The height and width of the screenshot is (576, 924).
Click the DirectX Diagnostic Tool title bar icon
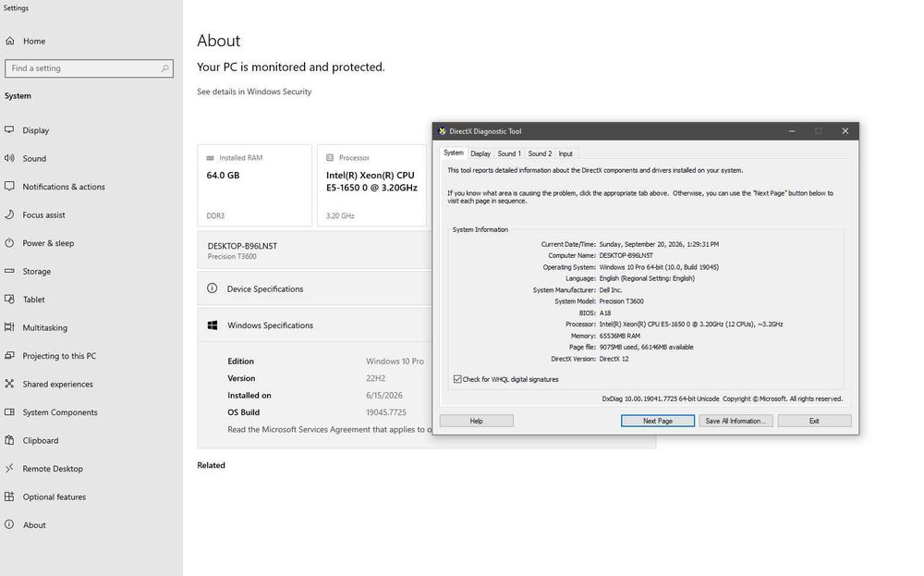442,131
